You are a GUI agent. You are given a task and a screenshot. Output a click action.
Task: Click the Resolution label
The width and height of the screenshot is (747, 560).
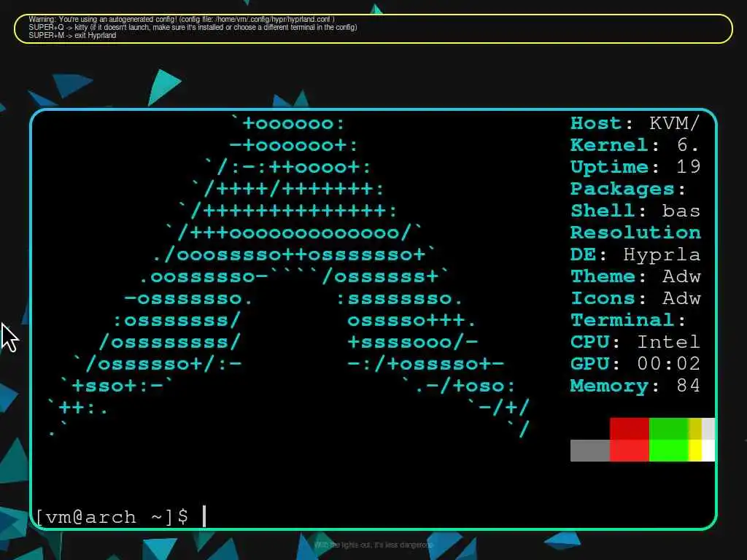pyautogui.click(x=635, y=233)
